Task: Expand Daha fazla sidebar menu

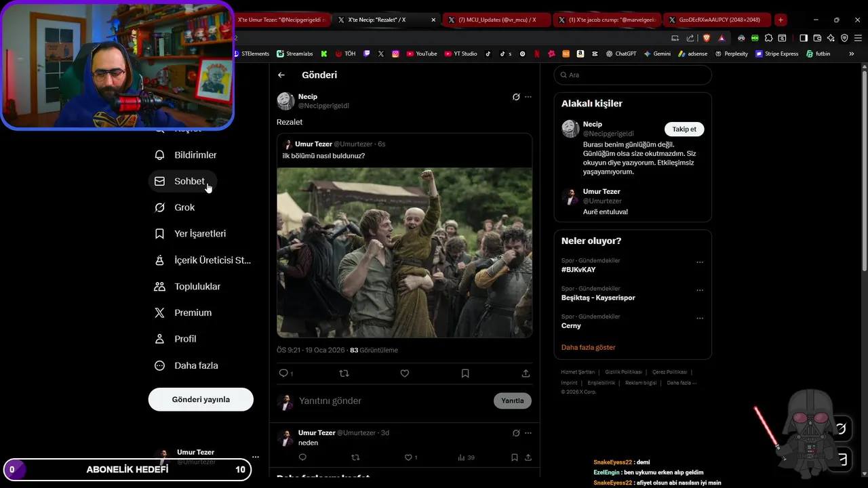Action: [187, 365]
